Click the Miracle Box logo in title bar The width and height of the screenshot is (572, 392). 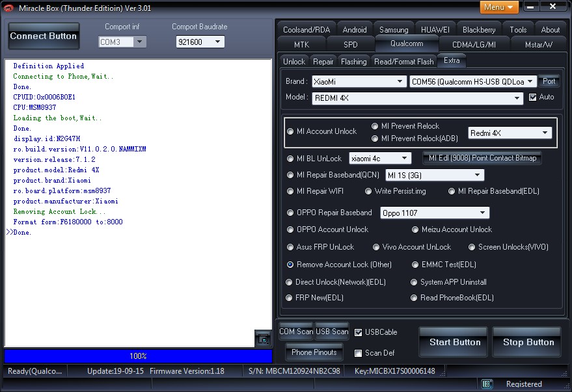pyautogui.click(x=8, y=8)
